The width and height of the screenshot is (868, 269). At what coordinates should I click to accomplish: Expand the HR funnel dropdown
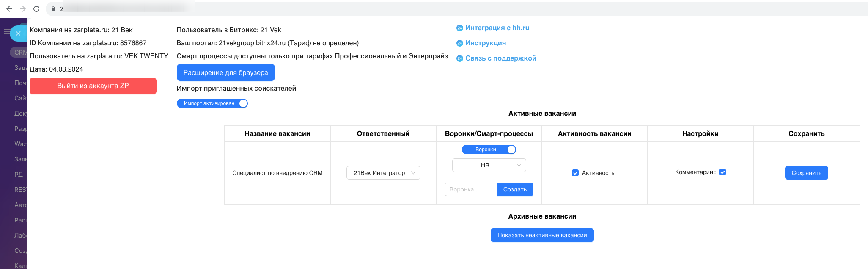pos(489,165)
